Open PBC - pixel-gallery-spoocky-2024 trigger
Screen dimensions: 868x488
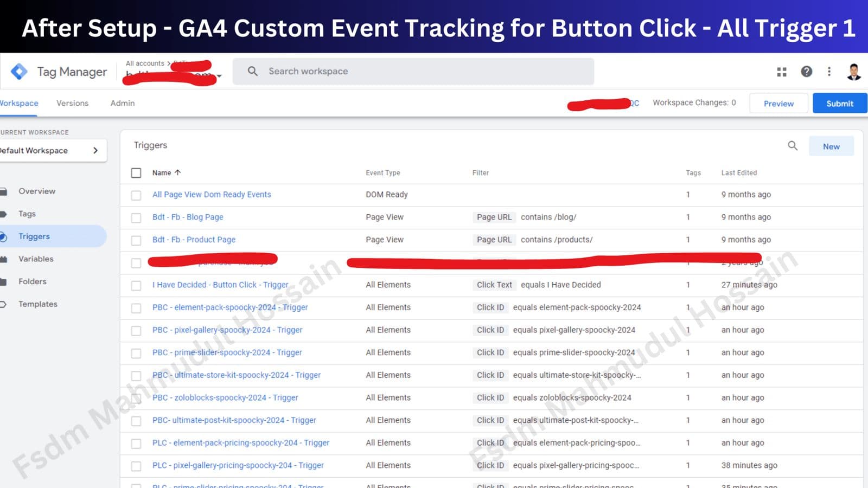tap(227, 330)
